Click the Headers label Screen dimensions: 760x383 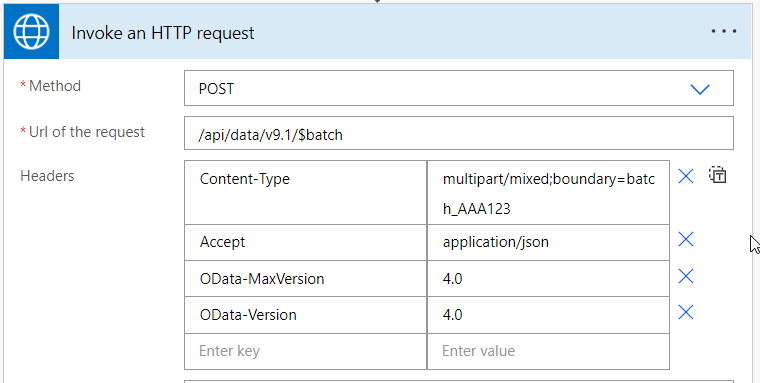click(47, 176)
